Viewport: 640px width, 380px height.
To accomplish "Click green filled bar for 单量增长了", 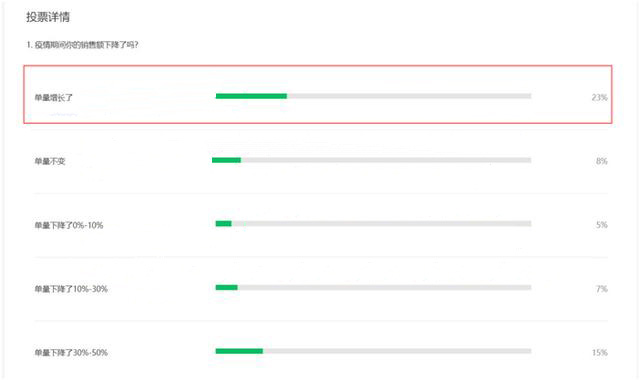I will [251, 96].
